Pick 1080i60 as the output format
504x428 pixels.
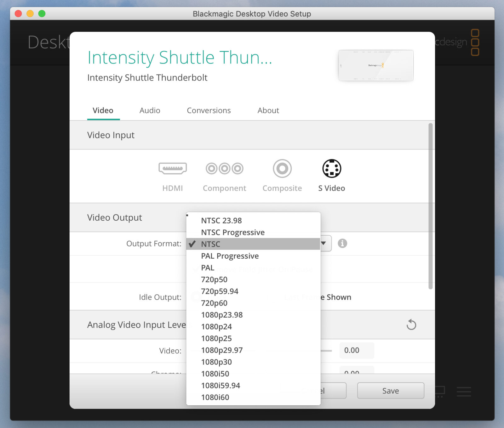pos(215,397)
